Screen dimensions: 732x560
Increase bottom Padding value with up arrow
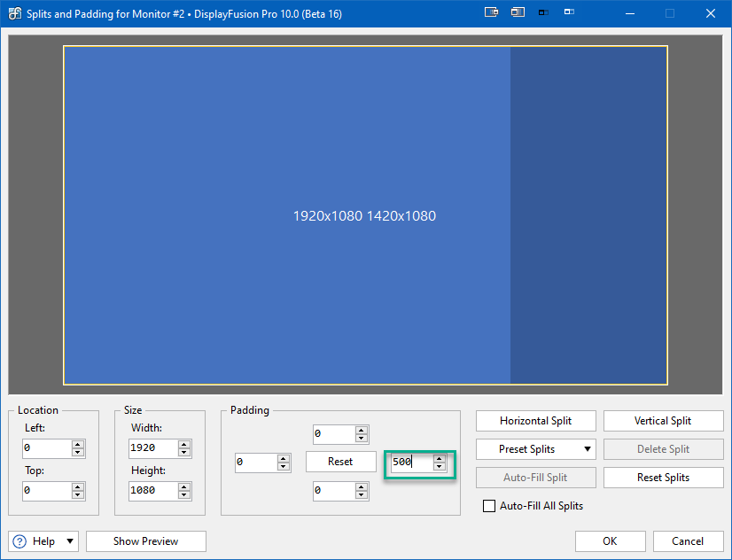pyautogui.click(x=362, y=486)
